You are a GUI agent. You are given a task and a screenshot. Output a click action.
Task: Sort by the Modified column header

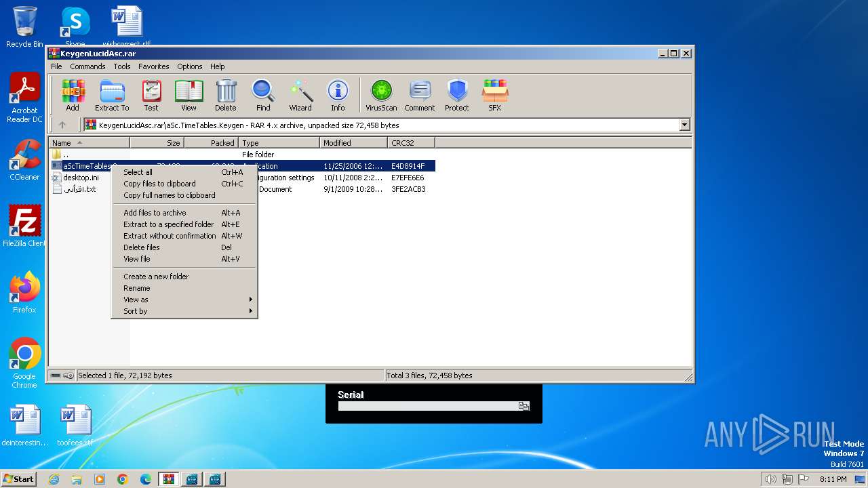353,143
